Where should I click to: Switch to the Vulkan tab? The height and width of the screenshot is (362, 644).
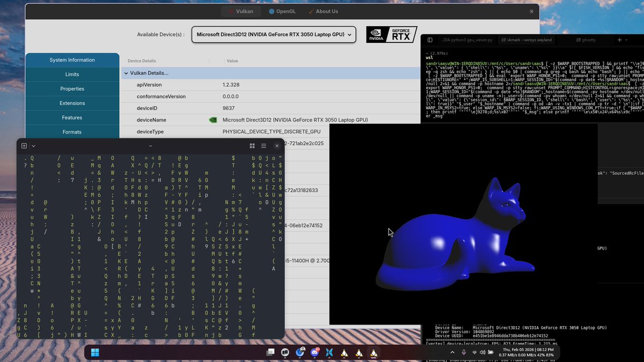click(241, 11)
